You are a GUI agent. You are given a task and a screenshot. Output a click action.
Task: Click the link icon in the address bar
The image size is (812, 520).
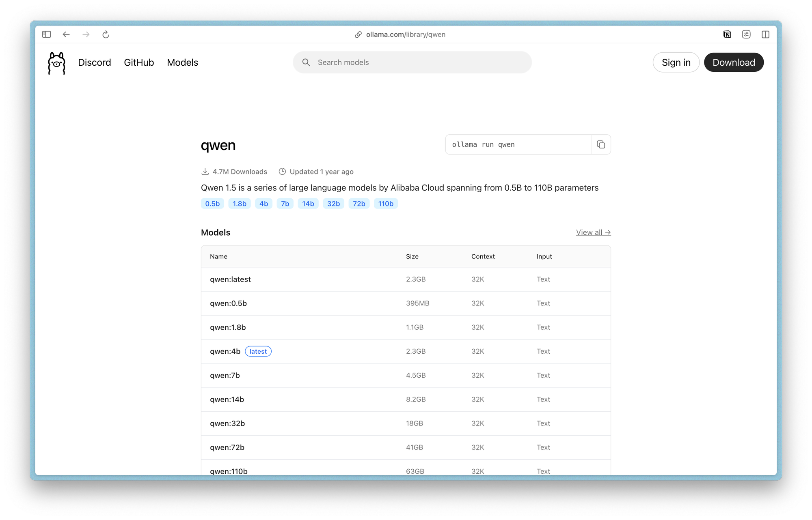(358, 34)
